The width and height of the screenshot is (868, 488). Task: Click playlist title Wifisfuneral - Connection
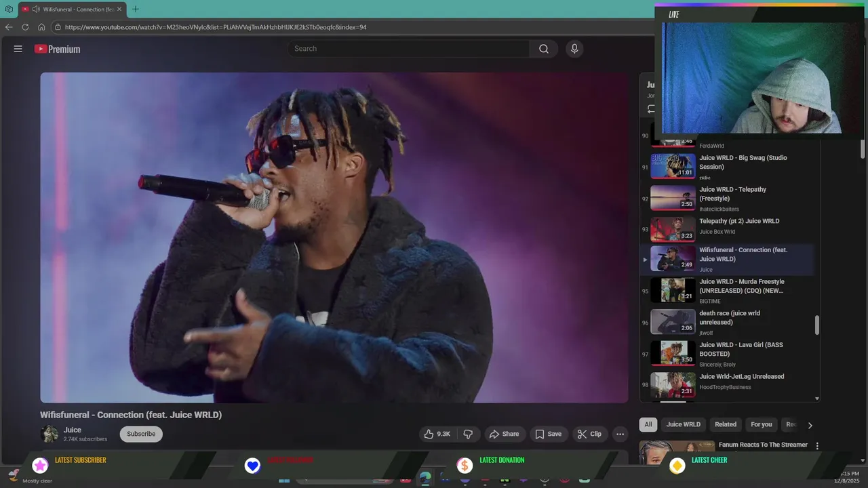[743, 254]
